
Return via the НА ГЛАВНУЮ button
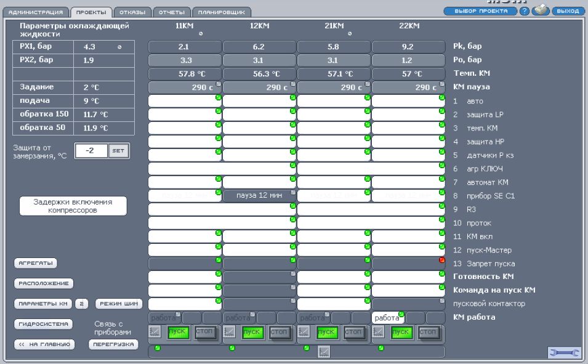44,344
